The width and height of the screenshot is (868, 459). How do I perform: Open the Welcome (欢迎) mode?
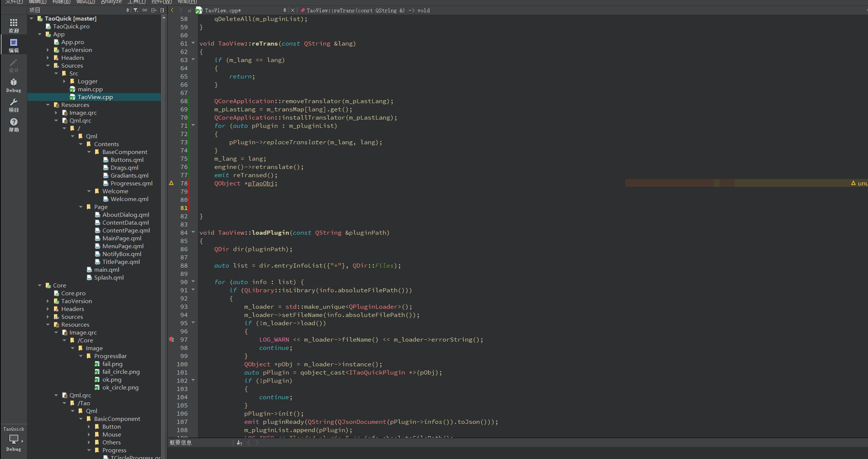13,25
